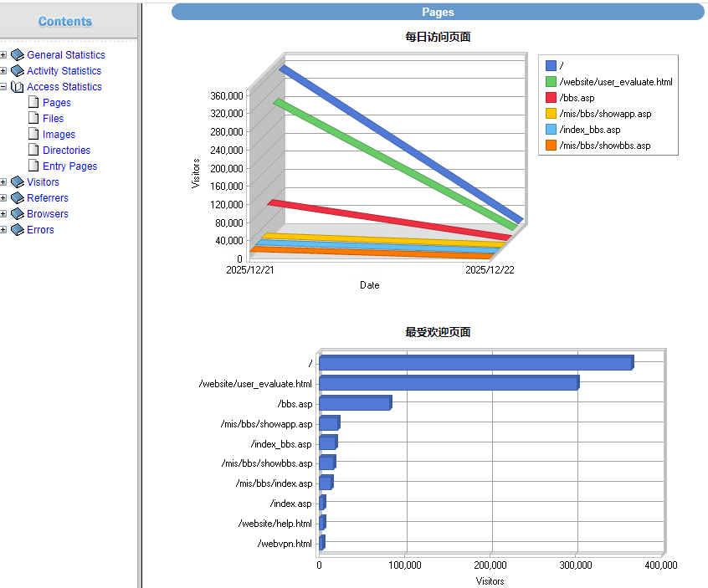Click the Pages section header bar

438,12
